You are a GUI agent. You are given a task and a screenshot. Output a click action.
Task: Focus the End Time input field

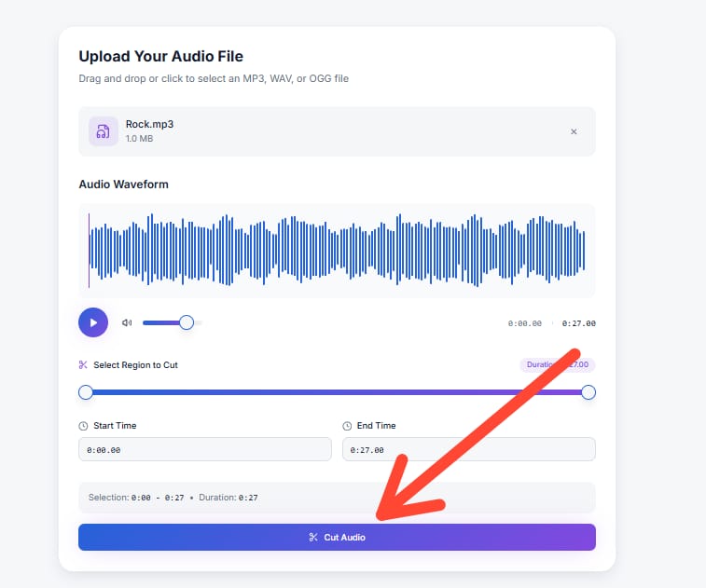[468, 449]
